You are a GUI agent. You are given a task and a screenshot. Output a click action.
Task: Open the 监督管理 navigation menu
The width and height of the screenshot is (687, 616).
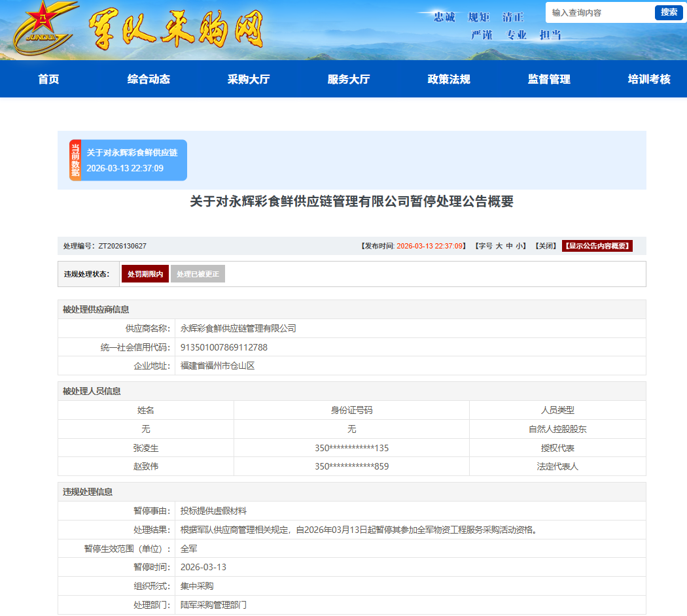point(548,79)
